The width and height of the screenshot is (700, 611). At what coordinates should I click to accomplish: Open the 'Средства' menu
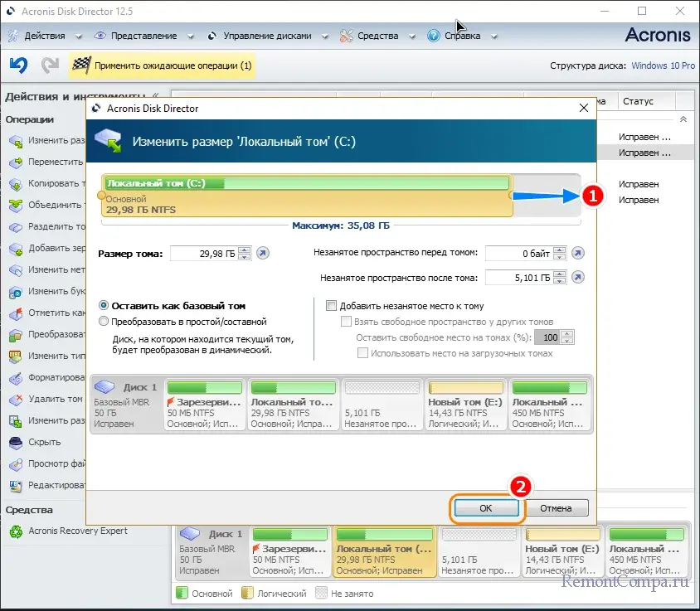(x=377, y=36)
